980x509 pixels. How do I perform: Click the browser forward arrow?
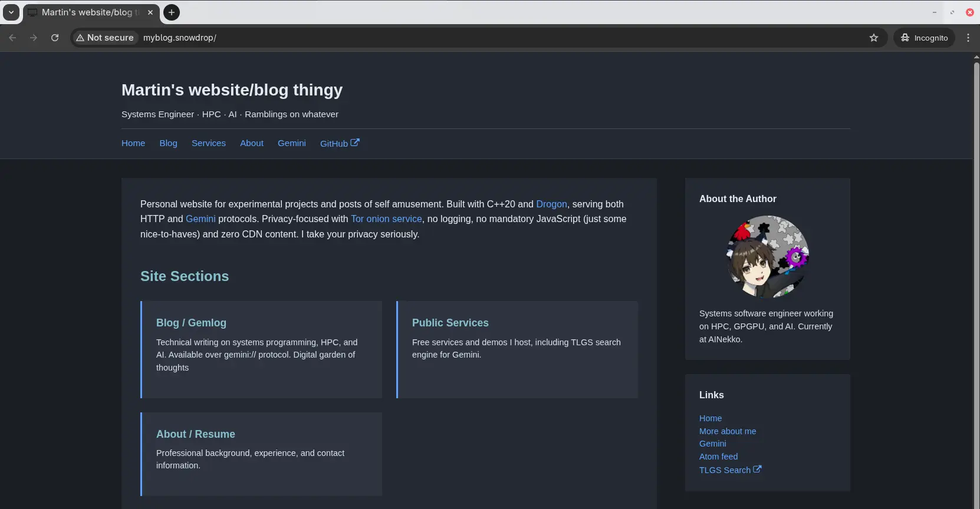tap(34, 38)
